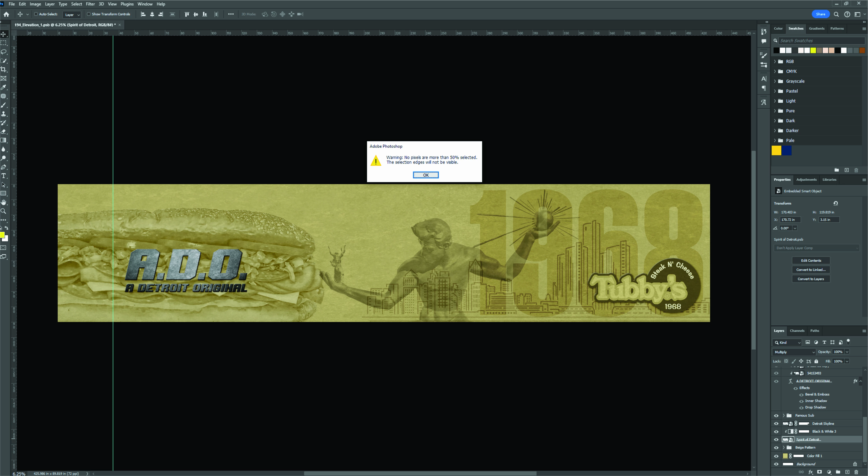Viewport: 868px width, 476px height.
Task: Switch to the Channels tab
Action: click(x=797, y=330)
